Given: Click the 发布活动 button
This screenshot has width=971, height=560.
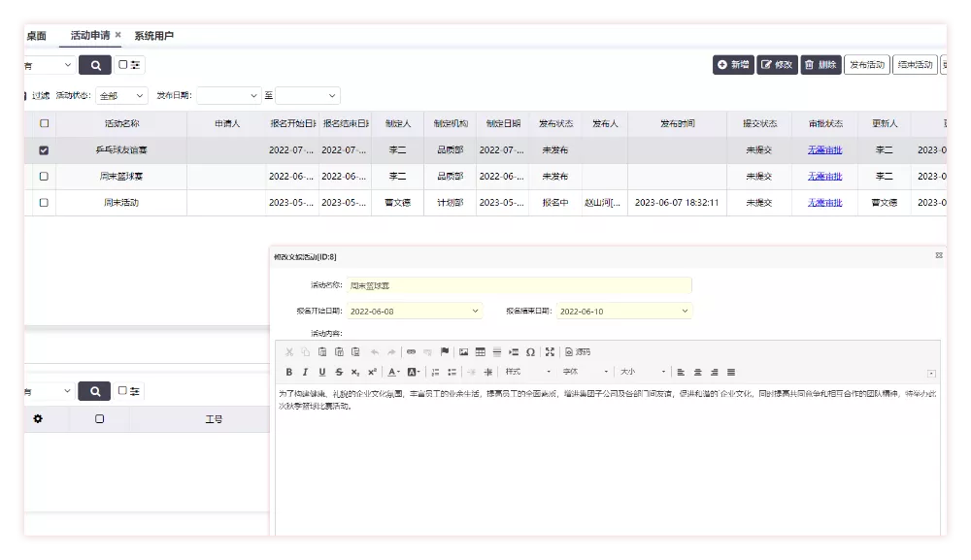Looking at the screenshot, I should click(867, 64).
